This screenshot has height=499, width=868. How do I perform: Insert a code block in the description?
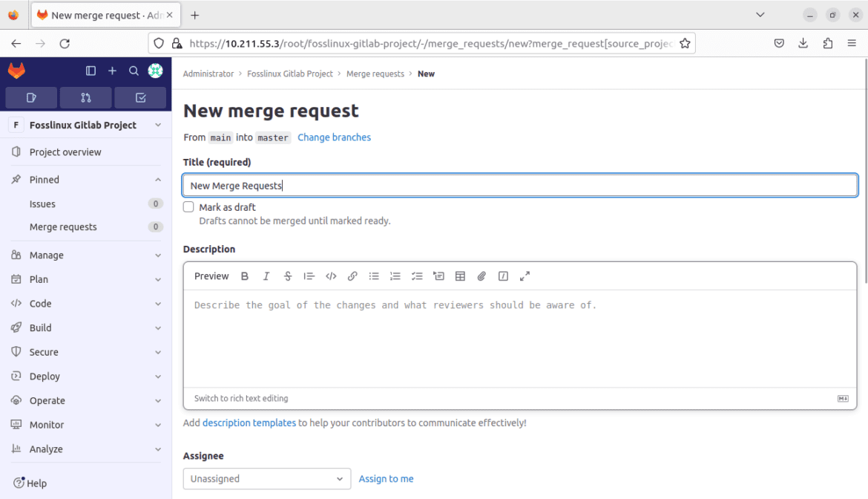(331, 275)
